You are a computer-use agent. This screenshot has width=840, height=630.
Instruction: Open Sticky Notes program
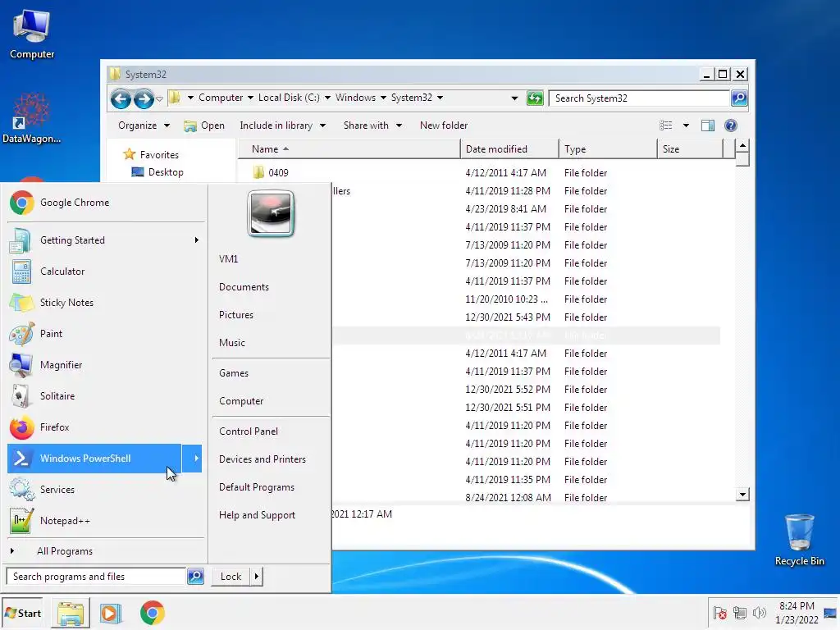coord(106,303)
